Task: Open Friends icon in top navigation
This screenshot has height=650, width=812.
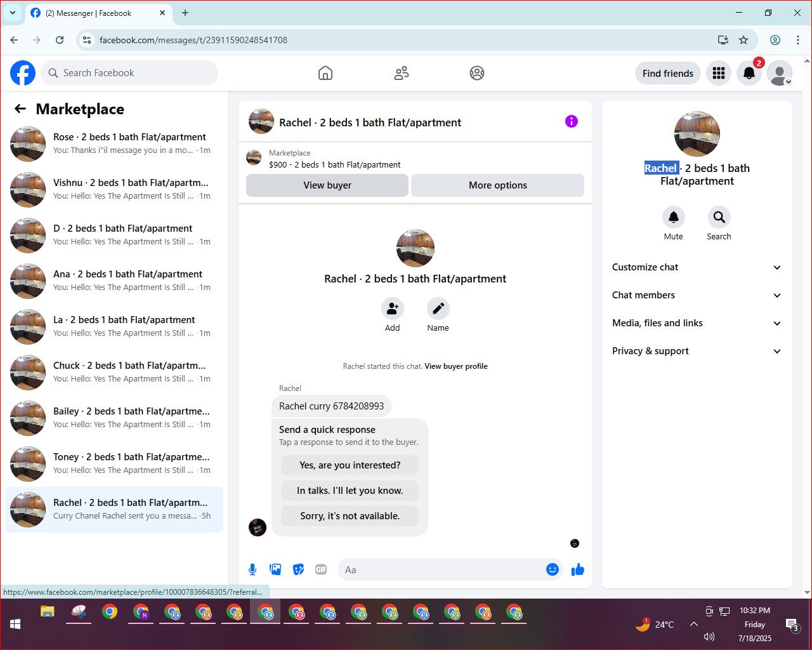Action: pos(402,73)
